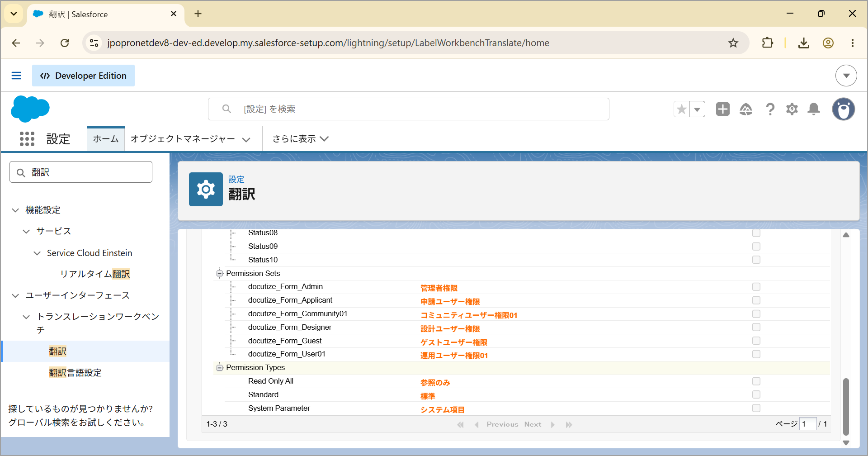Image resolution: width=868 pixels, height=456 pixels.
Task: Collapse the Permission Sets tree node
Action: 220,273
